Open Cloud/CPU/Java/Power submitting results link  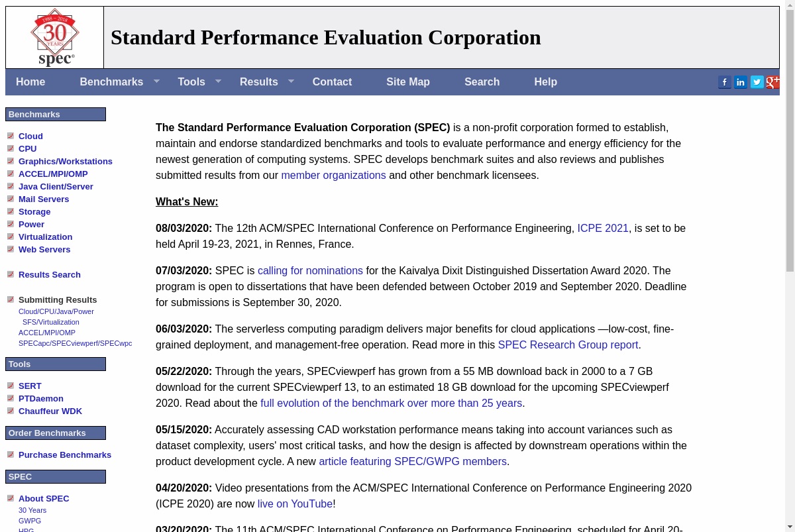point(56,311)
